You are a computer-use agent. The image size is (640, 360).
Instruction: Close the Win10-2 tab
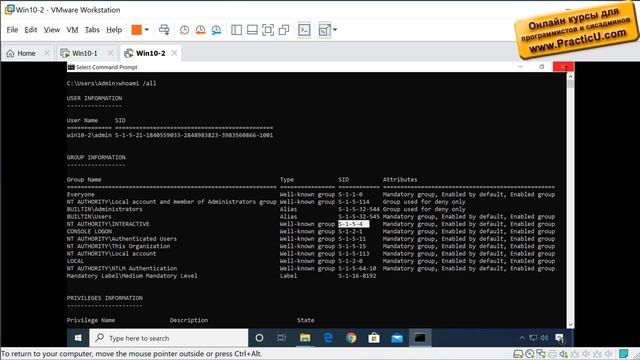click(174, 53)
